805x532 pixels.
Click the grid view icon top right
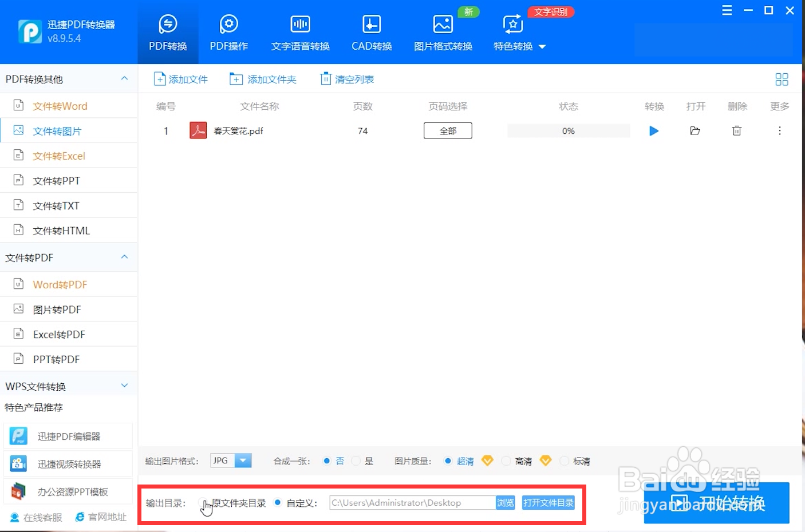pyautogui.click(x=782, y=79)
